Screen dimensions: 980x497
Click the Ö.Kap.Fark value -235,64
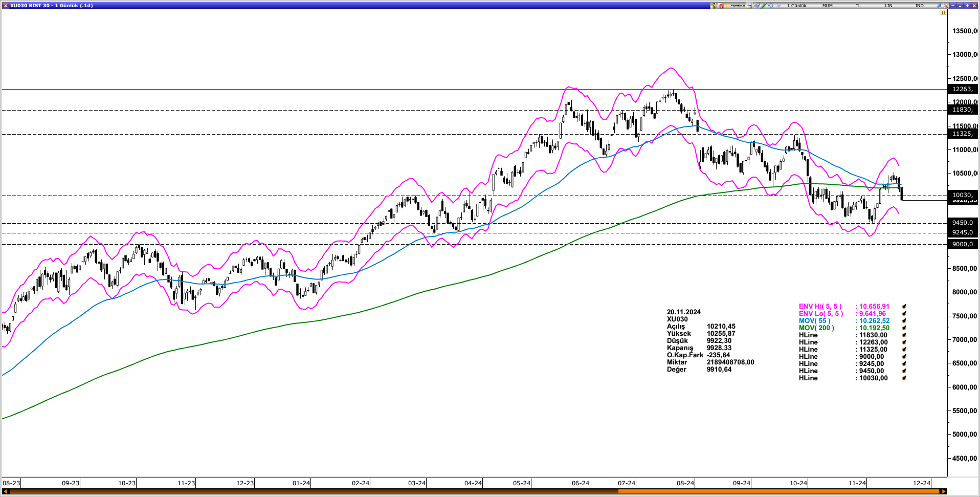click(718, 355)
